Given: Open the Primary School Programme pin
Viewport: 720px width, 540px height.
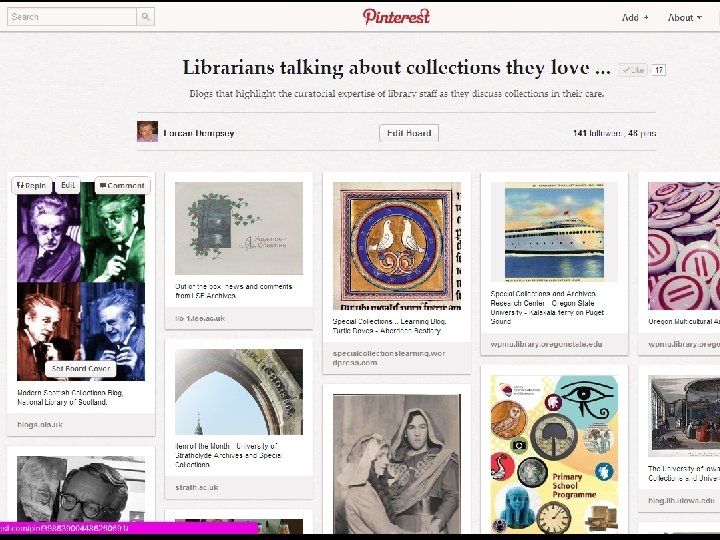Looking at the screenshot, I should pyautogui.click(x=554, y=454).
